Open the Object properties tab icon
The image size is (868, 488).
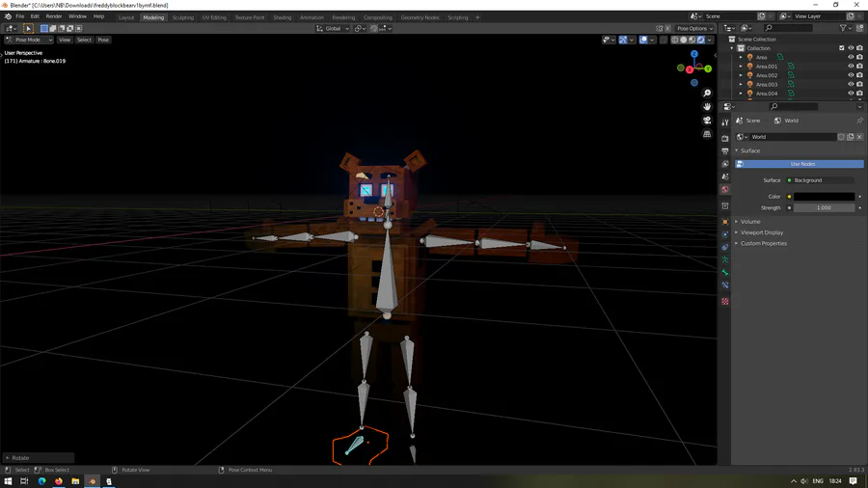coord(725,222)
